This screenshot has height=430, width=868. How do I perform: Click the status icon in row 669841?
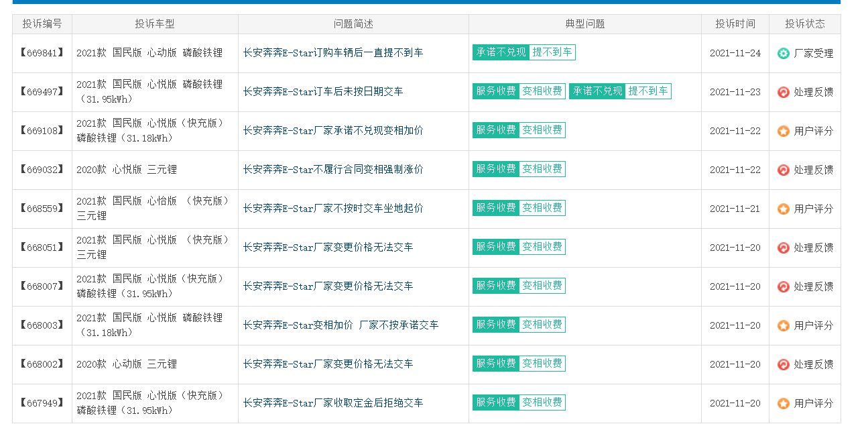pos(783,53)
